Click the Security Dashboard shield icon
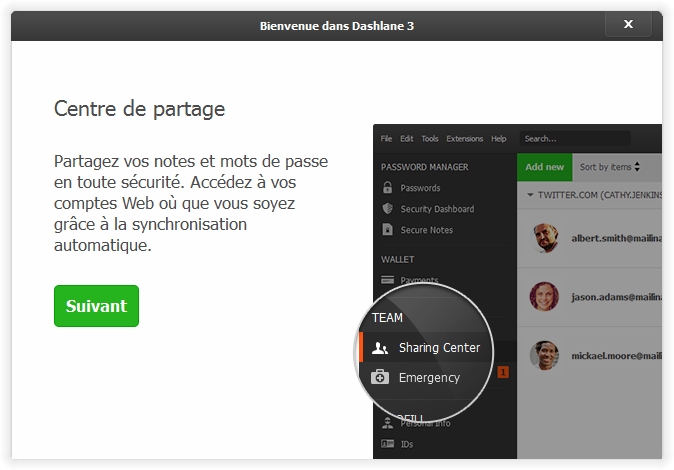The height and width of the screenshot is (470, 674). (387, 209)
